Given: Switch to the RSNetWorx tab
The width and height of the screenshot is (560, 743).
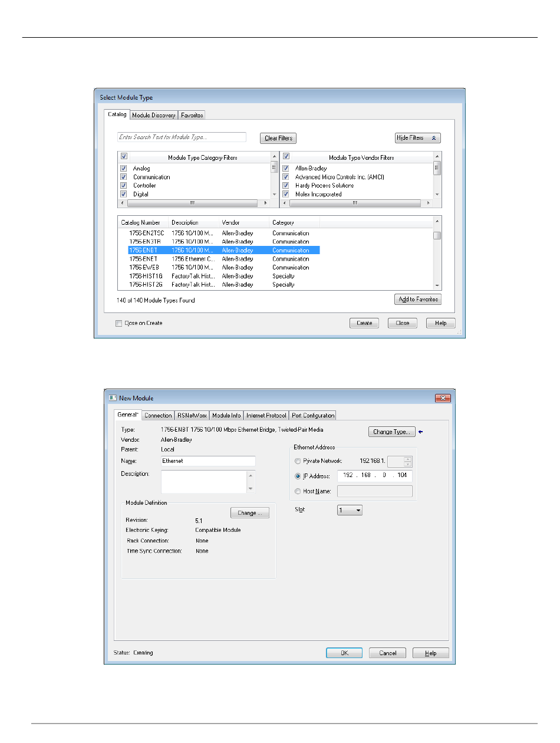Looking at the screenshot, I should (192, 415).
